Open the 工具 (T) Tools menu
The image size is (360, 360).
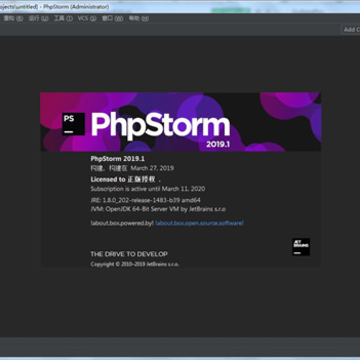[63, 19]
